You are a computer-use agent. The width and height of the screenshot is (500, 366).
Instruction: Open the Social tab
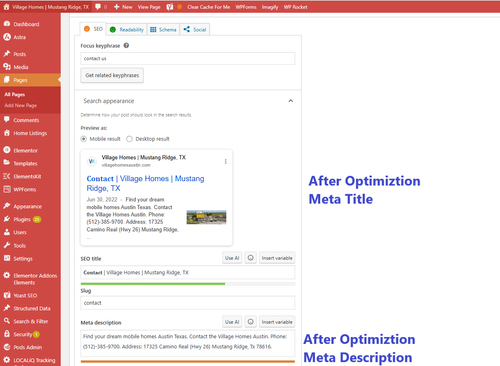pos(195,30)
